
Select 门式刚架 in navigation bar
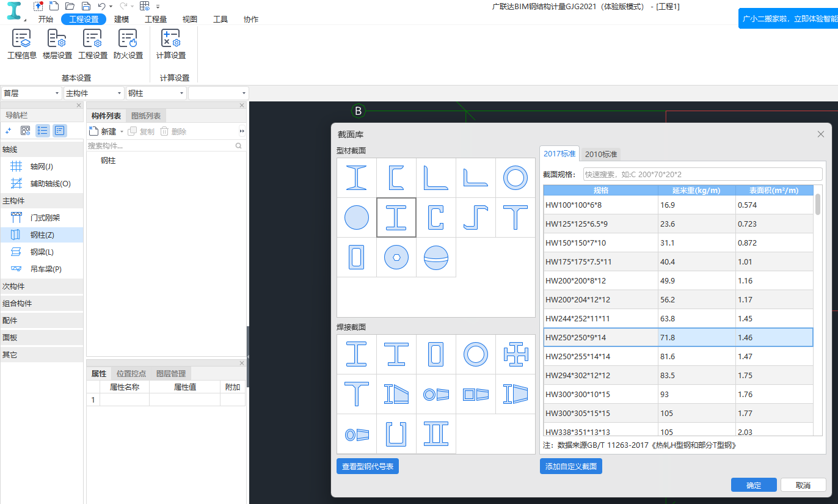point(42,217)
